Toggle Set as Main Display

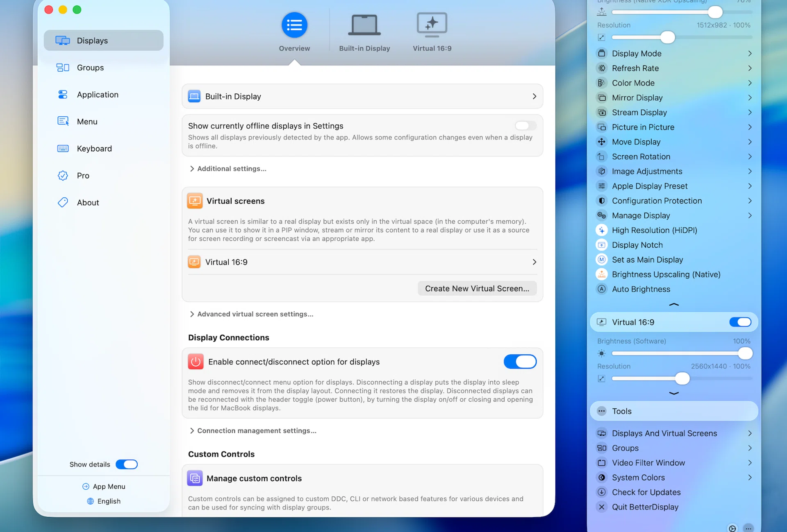pos(601,260)
